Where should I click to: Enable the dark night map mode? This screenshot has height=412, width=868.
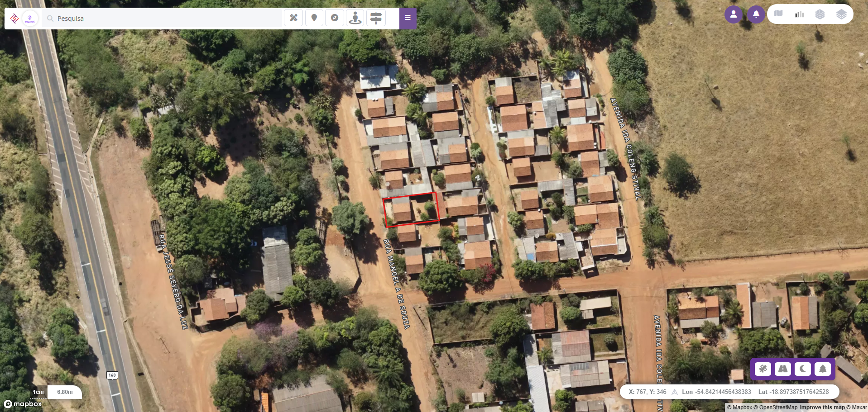click(x=803, y=369)
